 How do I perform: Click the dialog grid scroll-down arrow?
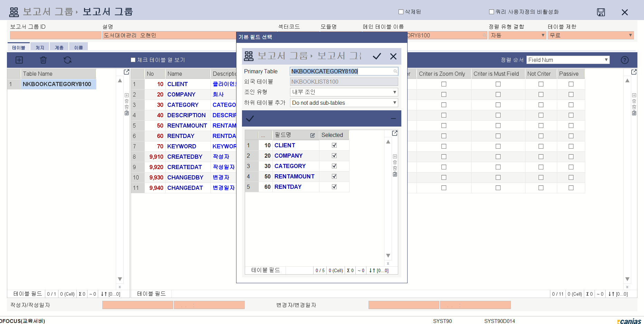388,256
